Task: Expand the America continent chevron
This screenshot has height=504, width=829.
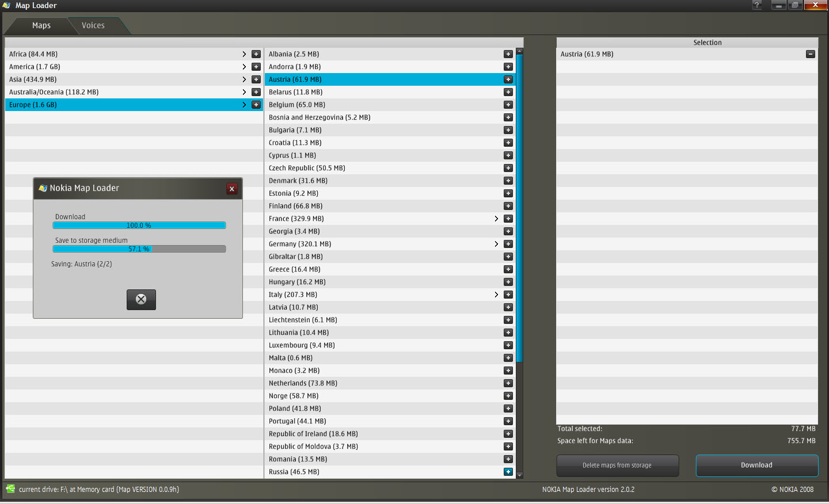Action: [x=244, y=67]
